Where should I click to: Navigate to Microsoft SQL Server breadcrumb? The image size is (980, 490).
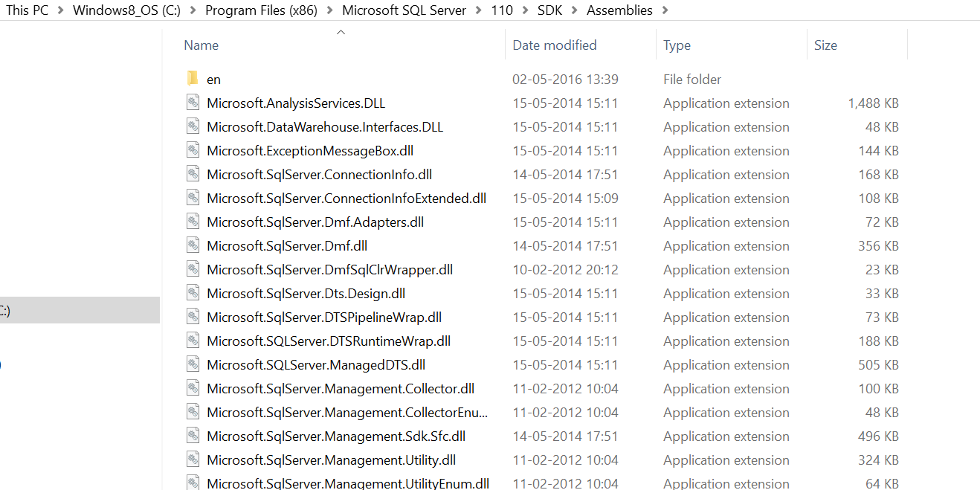click(x=404, y=10)
